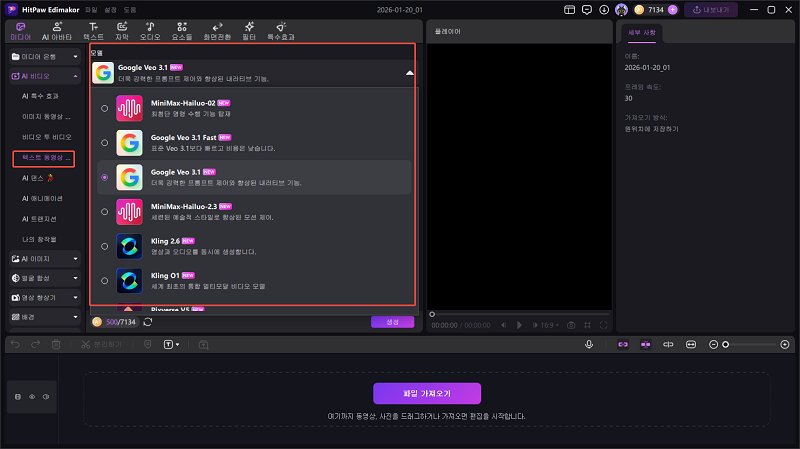Select the Google Veo 3.1 Fast radio button

coord(105,143)
